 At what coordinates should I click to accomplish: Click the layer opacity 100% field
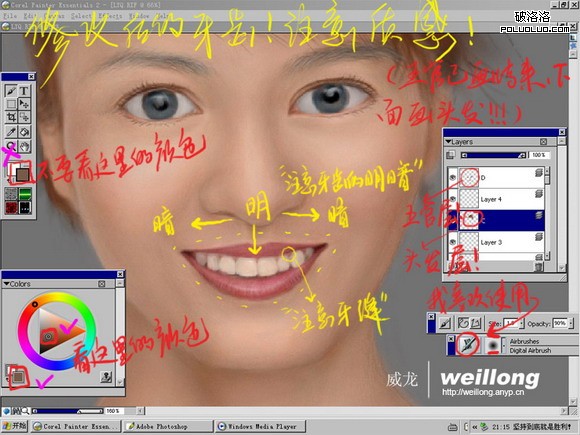(539, 155)
